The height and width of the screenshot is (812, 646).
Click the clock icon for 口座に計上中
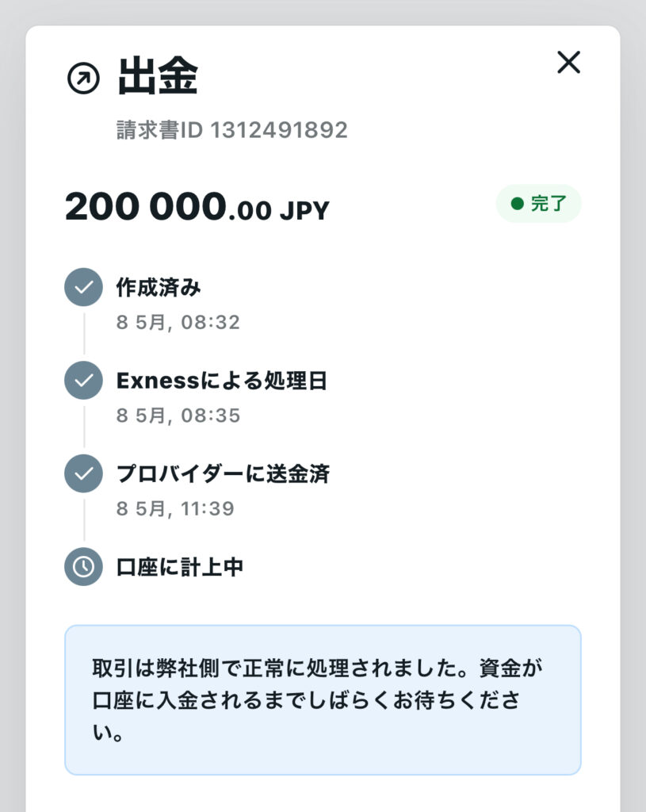tap(83, 567)
